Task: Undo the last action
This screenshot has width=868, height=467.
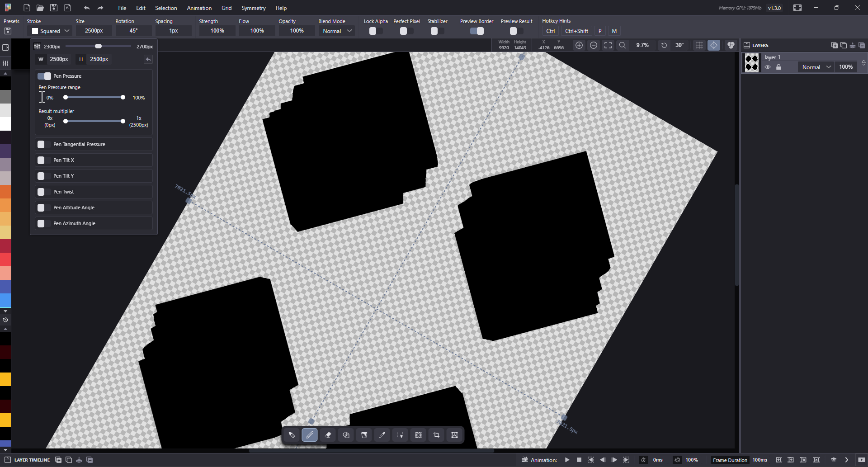Action: [87, 8]
